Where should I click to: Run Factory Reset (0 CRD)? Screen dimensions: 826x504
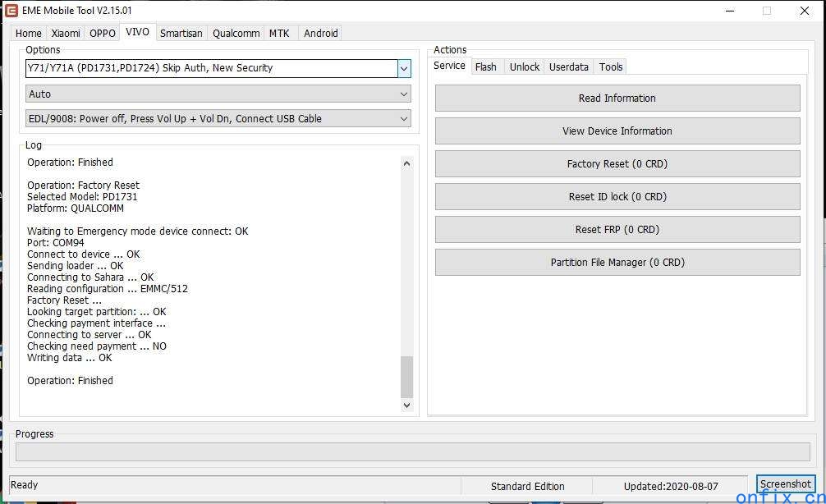pyautogui.click(x=617, y=164)
